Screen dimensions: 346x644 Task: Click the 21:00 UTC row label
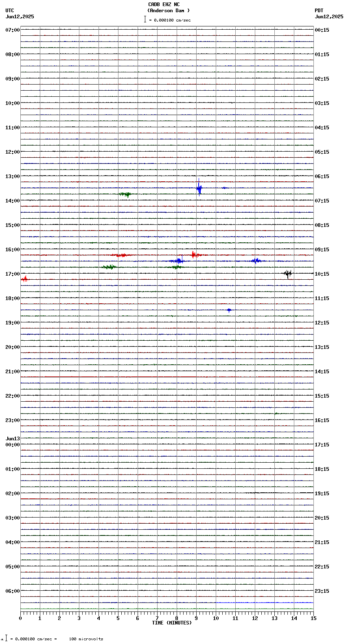coord(13,372)
